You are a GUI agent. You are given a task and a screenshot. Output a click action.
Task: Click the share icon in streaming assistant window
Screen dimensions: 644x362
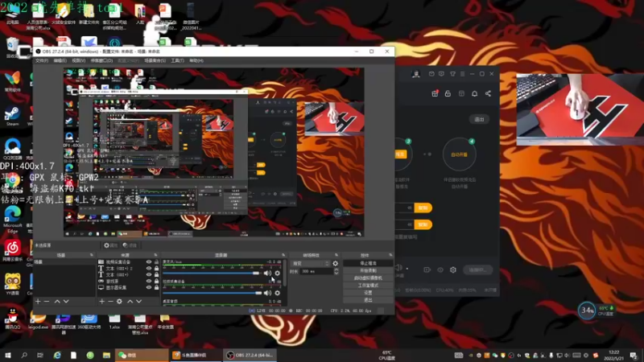(x=488, y=93)
